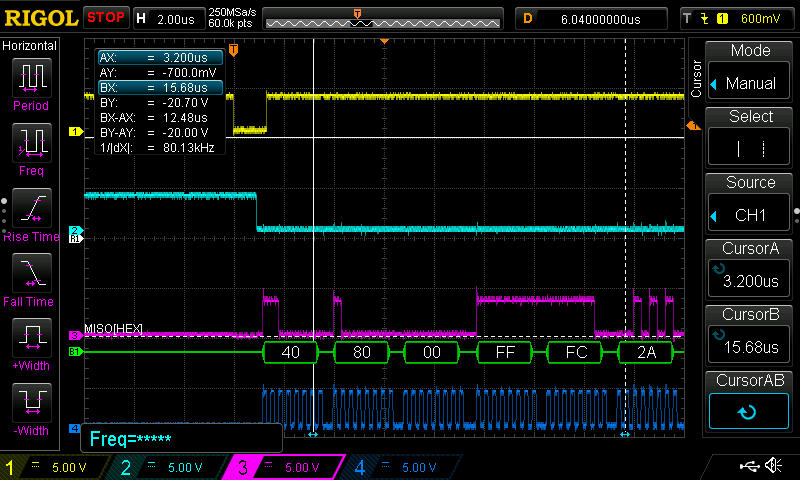The width and height of the screenshot is (800, 480).
Task: Toggle the channel 2 5.00 V label
Action: [x=185, y=467]
